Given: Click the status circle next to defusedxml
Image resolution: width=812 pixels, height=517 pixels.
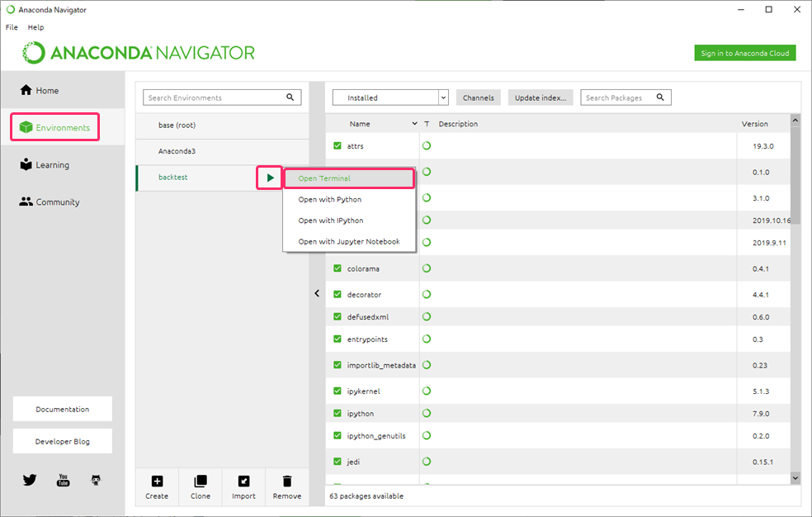Looking at the screenshot, I should coord(427,316).
